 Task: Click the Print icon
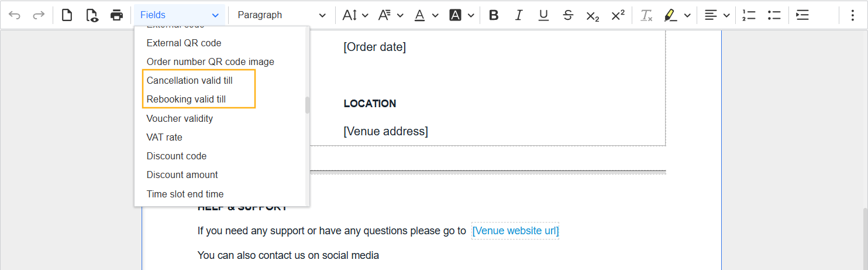pos(117,15)
